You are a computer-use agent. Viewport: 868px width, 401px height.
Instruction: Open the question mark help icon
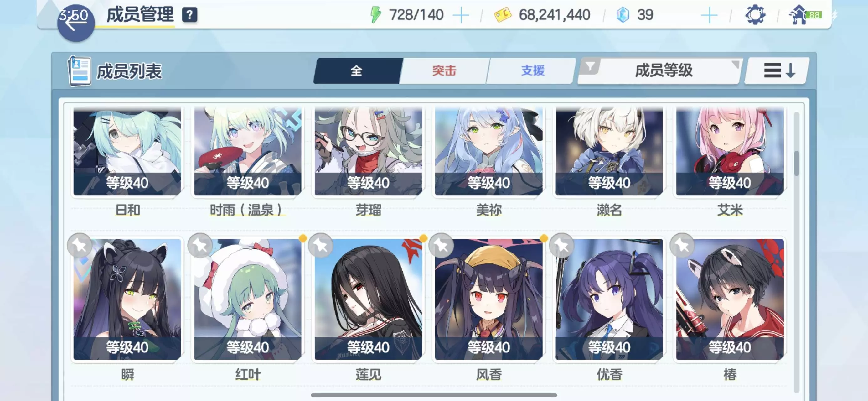click(x=190, y=15)
